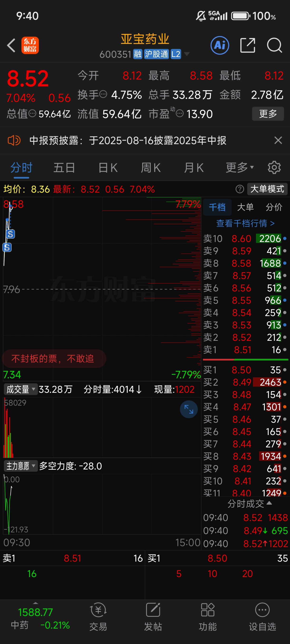Image resolution: width=290 pixels, height=644 pixels.
Task: Tap the 亚宝药业 stock title
Action: pyautogui.click(x=145, y=39)
